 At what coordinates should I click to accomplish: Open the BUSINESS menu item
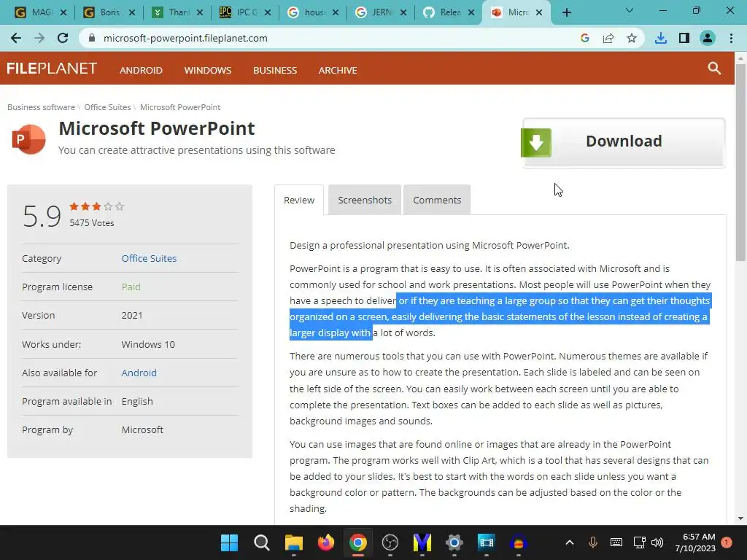pos(275,70)
